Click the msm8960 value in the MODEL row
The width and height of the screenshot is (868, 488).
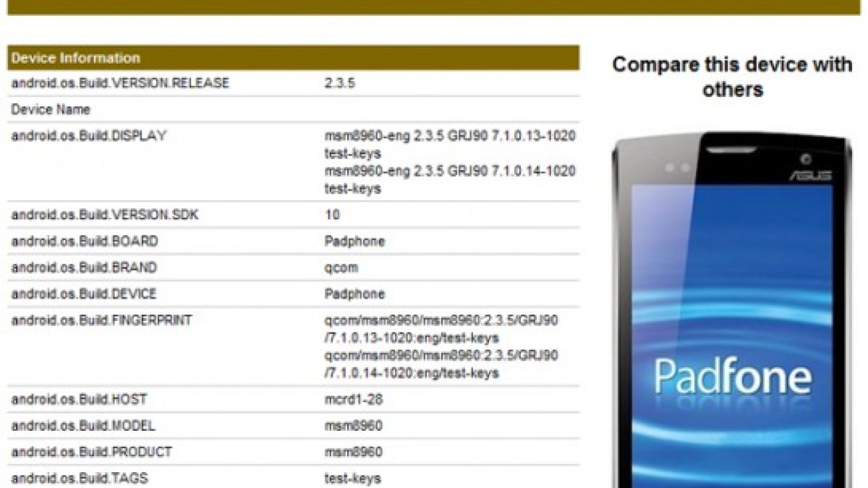point(353,426)
